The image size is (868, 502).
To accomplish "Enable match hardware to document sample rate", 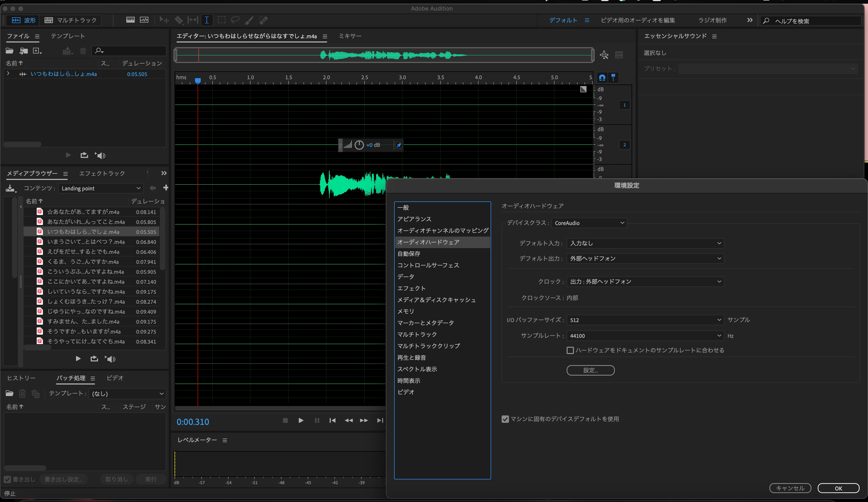I will pyautogui.click(x=570, y=350).
